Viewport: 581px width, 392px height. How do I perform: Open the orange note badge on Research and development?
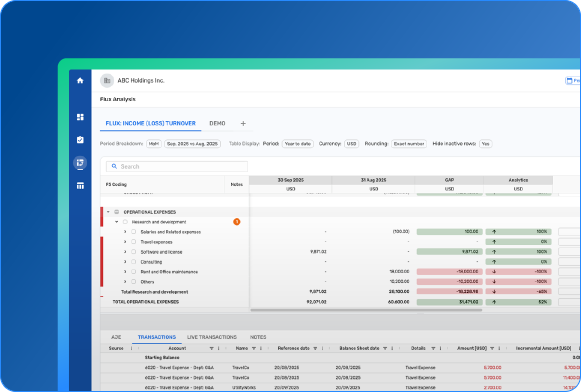coord(237,222)
